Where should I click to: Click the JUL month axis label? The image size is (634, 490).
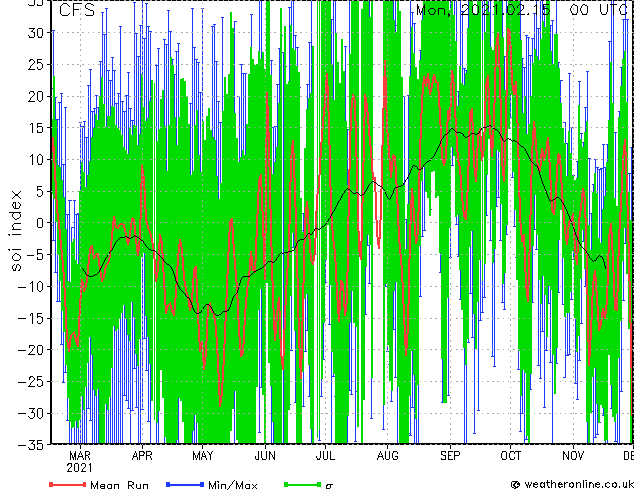pyautogui.click(x=325, y=456)
